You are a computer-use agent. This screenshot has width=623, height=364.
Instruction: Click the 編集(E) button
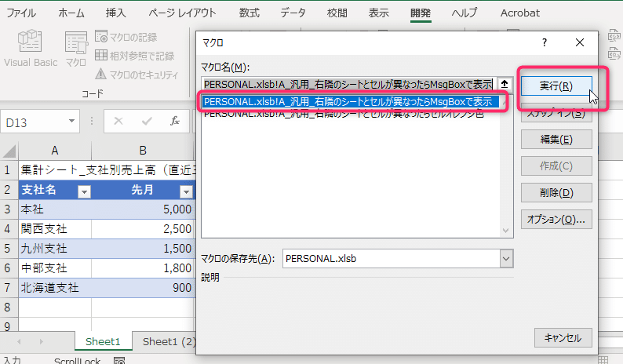[556, 140]
